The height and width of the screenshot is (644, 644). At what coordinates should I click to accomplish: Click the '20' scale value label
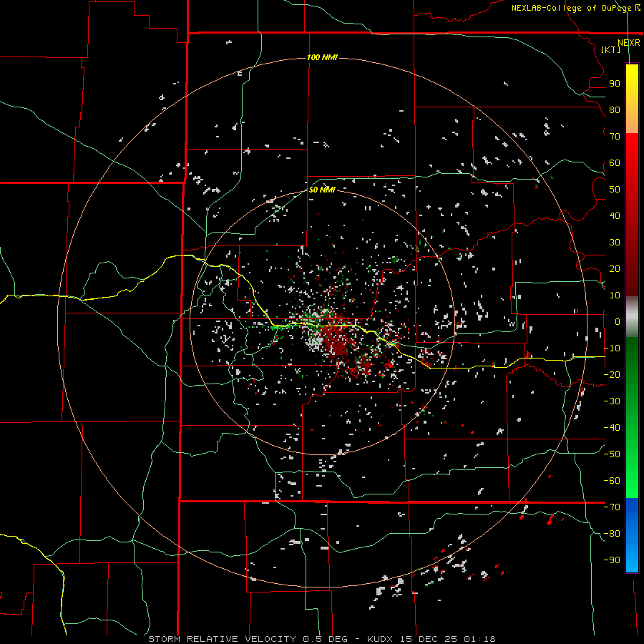tap(615, 268)
